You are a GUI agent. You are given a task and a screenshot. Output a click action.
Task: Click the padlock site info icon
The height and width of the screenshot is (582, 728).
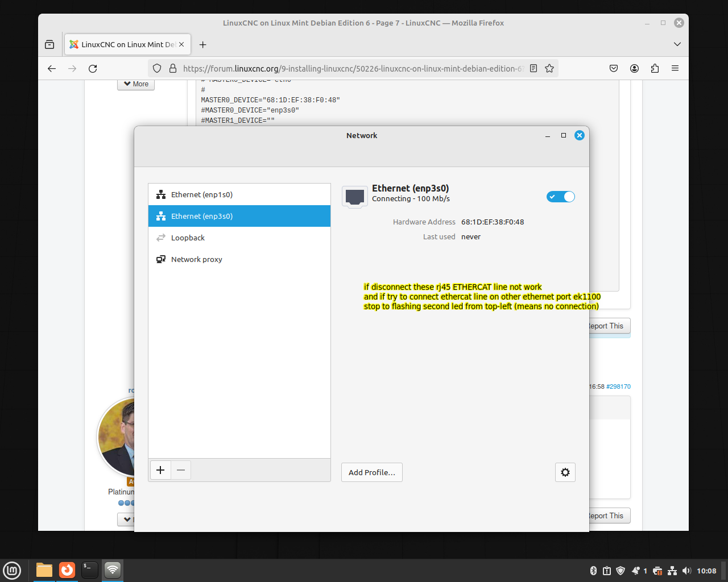tap(173, 68)
